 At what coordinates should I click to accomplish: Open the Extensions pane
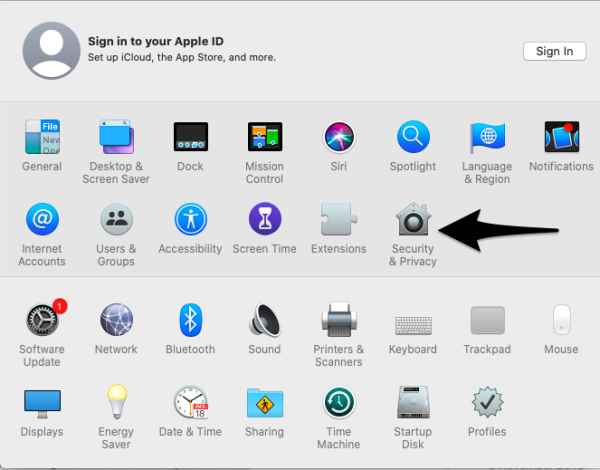(x=339, y=219)
